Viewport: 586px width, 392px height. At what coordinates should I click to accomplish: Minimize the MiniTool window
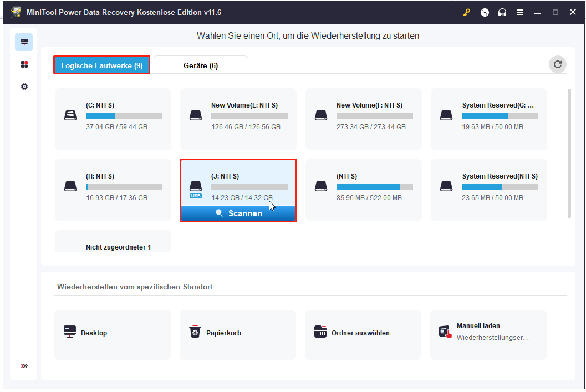[537, 12]
